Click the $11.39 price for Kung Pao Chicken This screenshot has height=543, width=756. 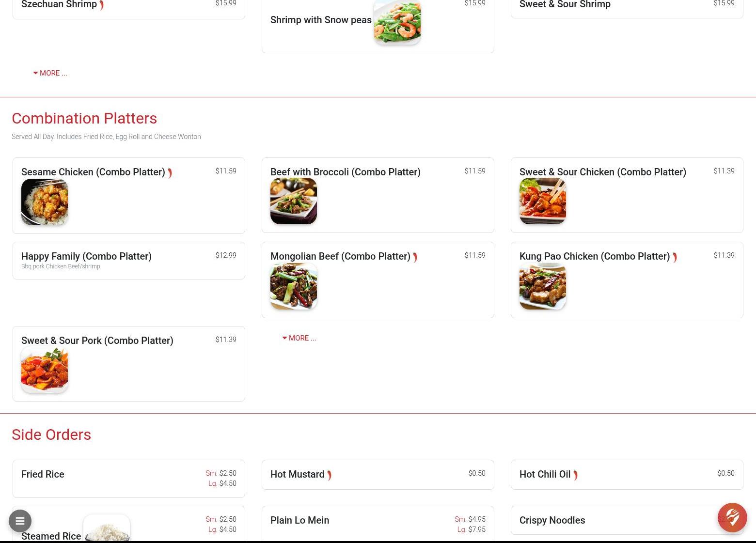pyautogui.click(x=724, y=255)
